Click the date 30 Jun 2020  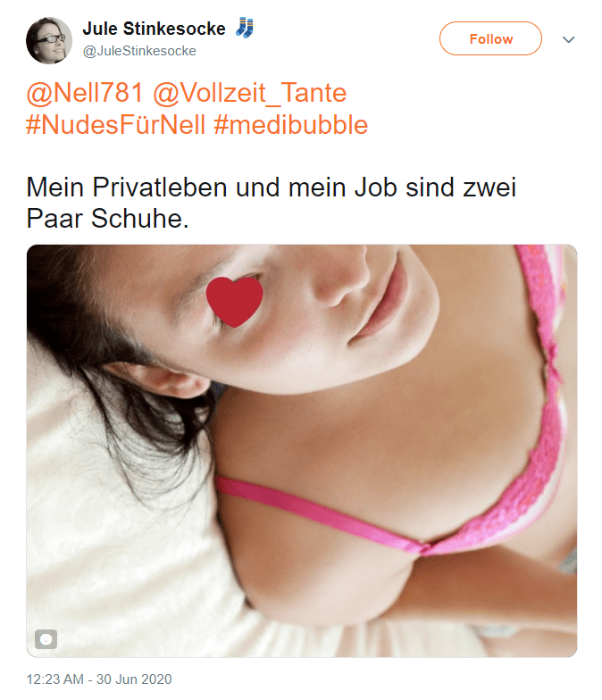(134, 679)
